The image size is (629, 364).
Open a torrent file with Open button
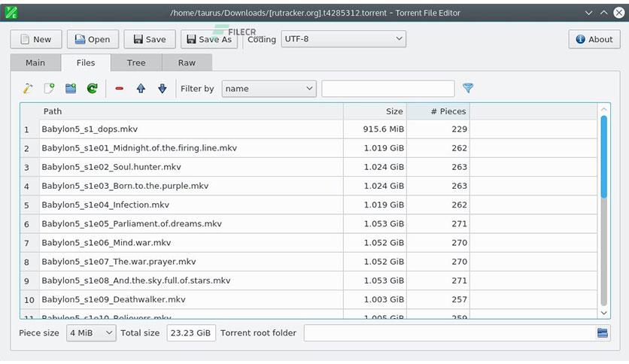(x=93, y=39)
